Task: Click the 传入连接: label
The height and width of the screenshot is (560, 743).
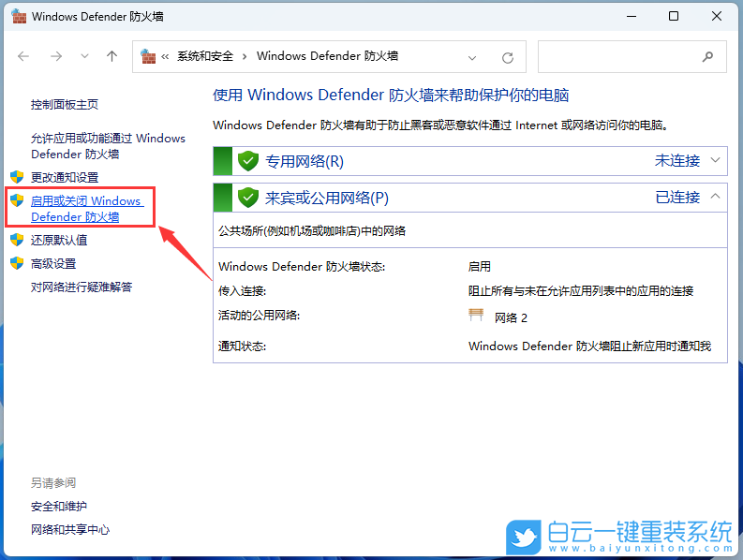Action: 242,291
